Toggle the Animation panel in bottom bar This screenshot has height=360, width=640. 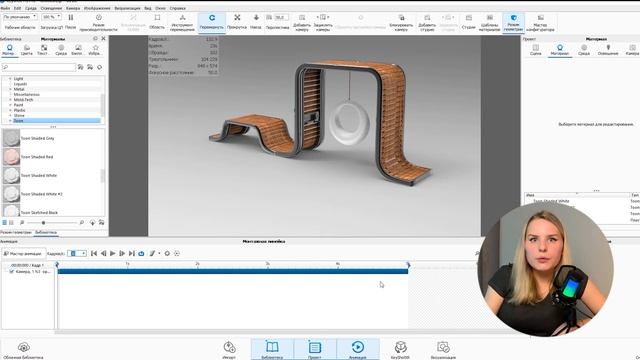[x=358, y=349]
